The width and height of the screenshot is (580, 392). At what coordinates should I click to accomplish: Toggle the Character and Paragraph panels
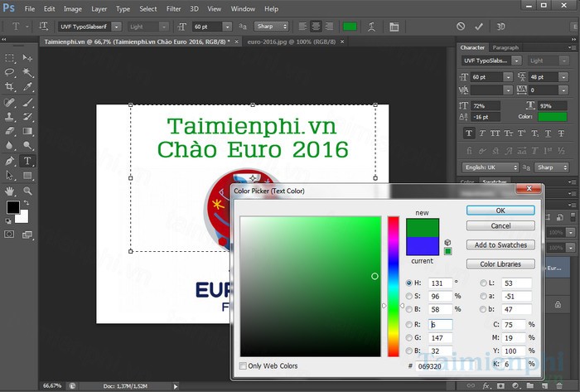click(394, 27)
